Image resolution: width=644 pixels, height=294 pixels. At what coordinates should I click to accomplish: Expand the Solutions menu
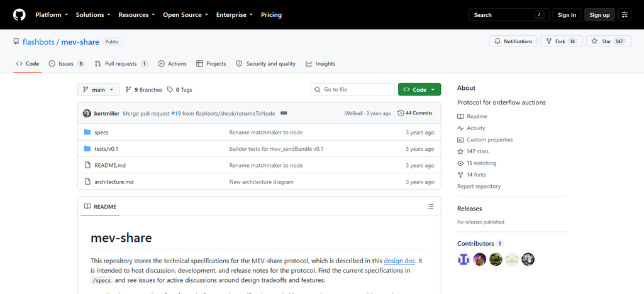93,14
